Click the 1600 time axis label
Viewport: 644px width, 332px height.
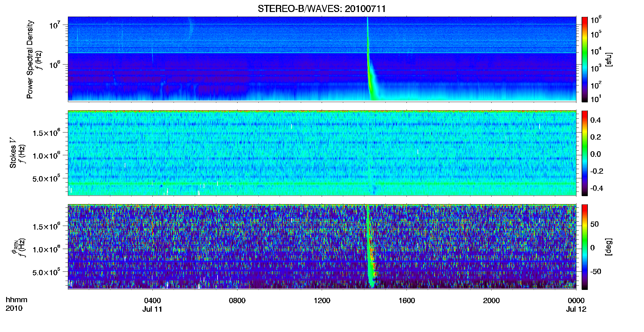click(407, 300)
